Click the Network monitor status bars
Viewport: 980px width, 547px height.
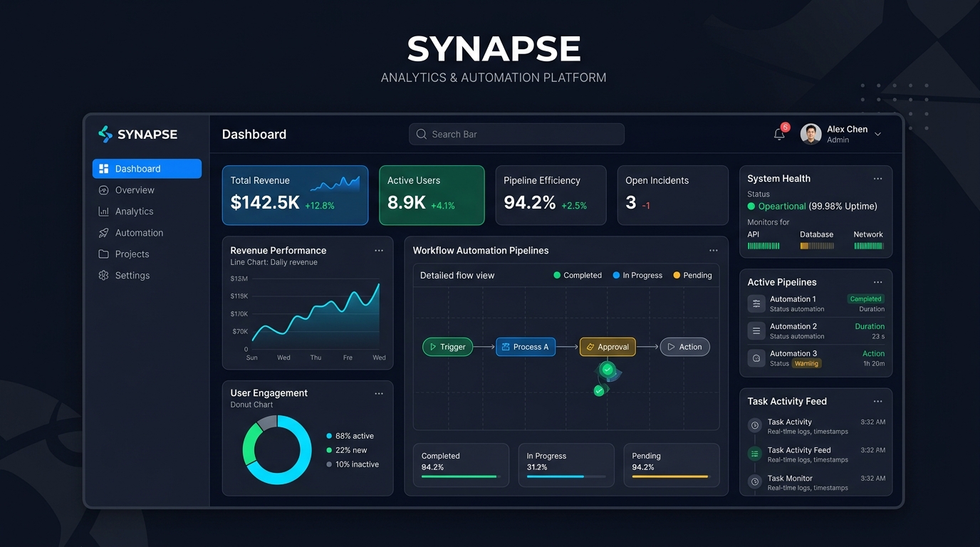[x=868, y=246]
